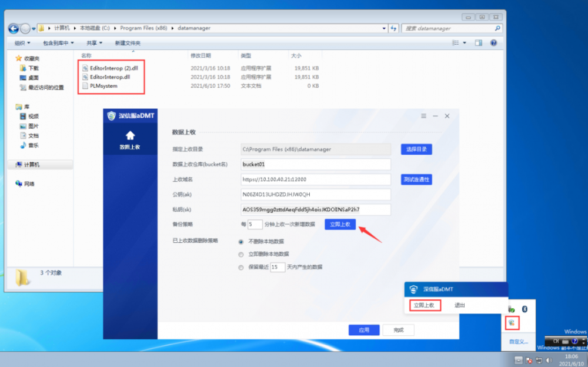Click the 新建文件夹 toolbar button
The image size is (588, 367).
(x=128, y=43)
